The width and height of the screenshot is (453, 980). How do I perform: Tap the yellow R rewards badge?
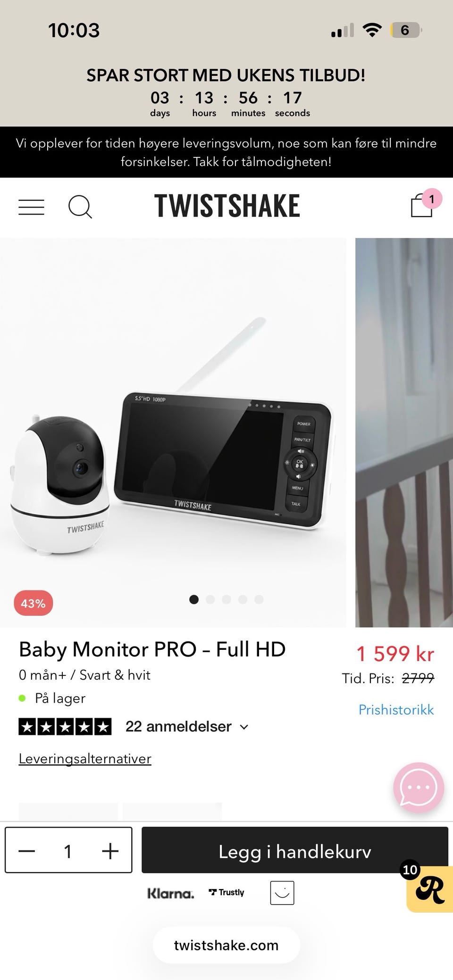click(x=429, y=889)
